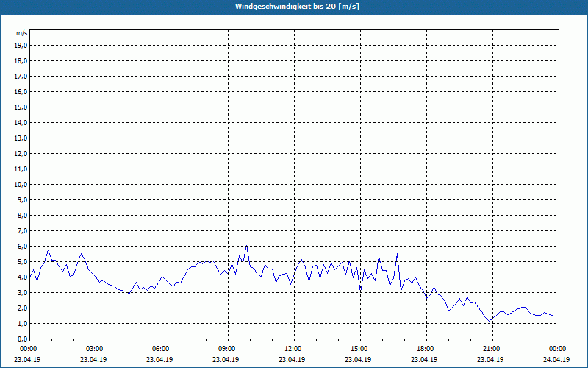The height and width of the screenshot is (368, 588).
Task: Choose the '18:00' time axis label
Action: tap(424, 349)
